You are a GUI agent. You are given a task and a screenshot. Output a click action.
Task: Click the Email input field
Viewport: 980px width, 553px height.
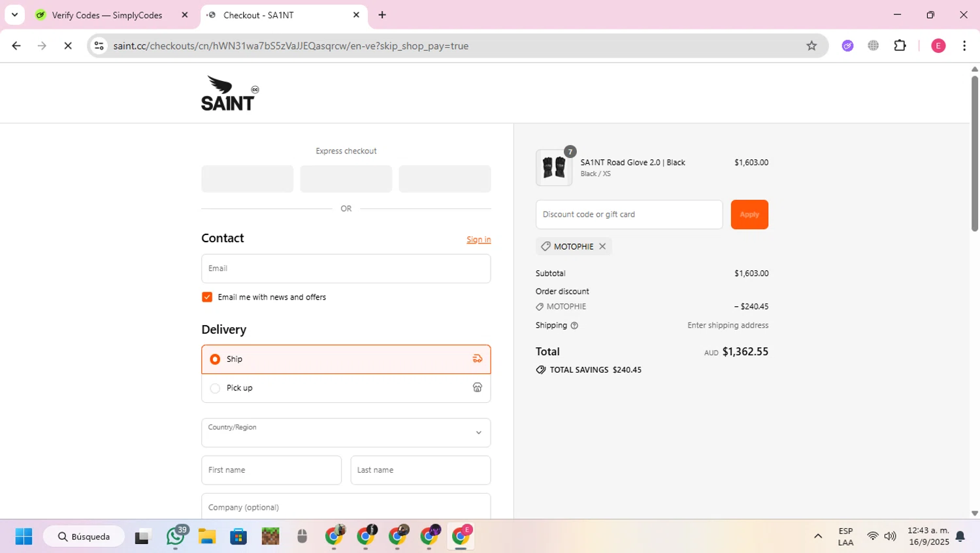coord(346,268)
